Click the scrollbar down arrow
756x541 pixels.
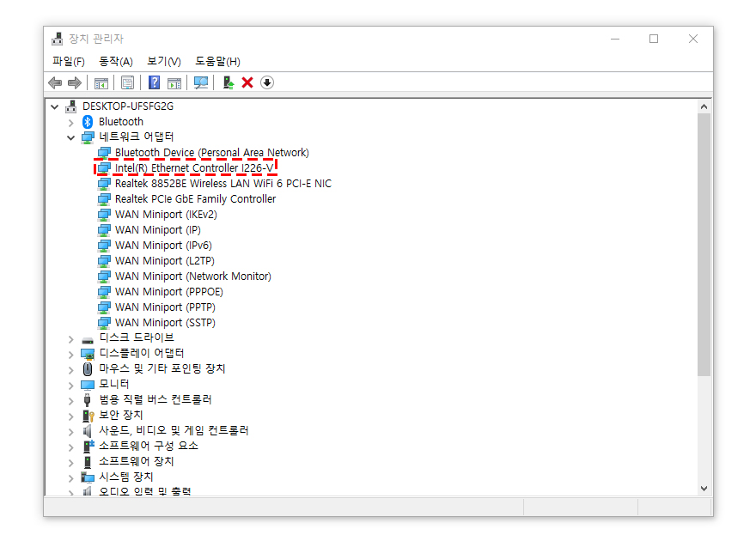(704, 488)
